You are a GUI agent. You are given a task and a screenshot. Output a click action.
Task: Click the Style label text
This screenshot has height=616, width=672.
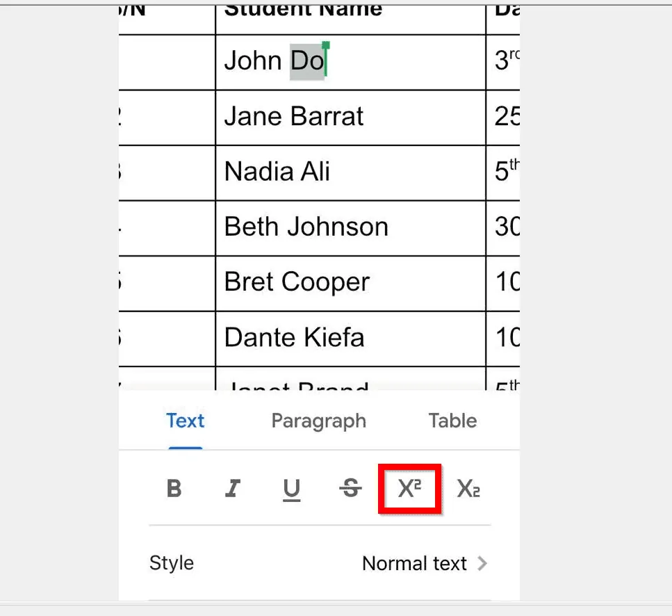click(x=171, y=564)
